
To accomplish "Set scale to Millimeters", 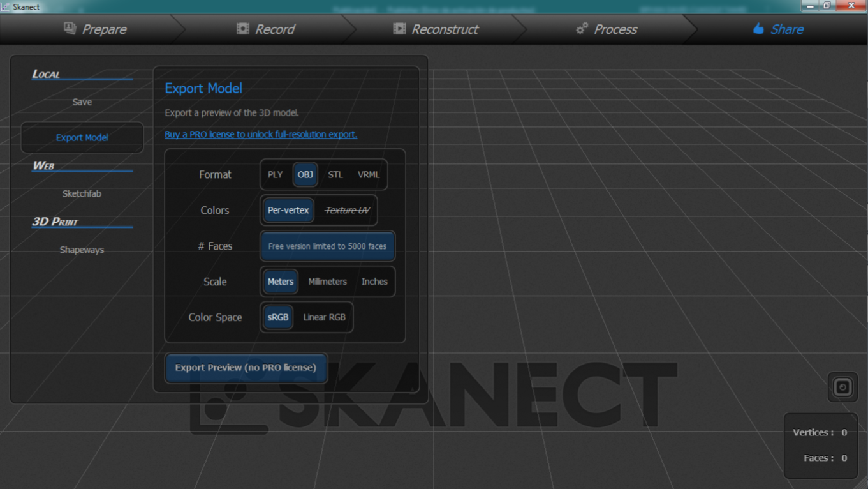I will pos(328,282).
